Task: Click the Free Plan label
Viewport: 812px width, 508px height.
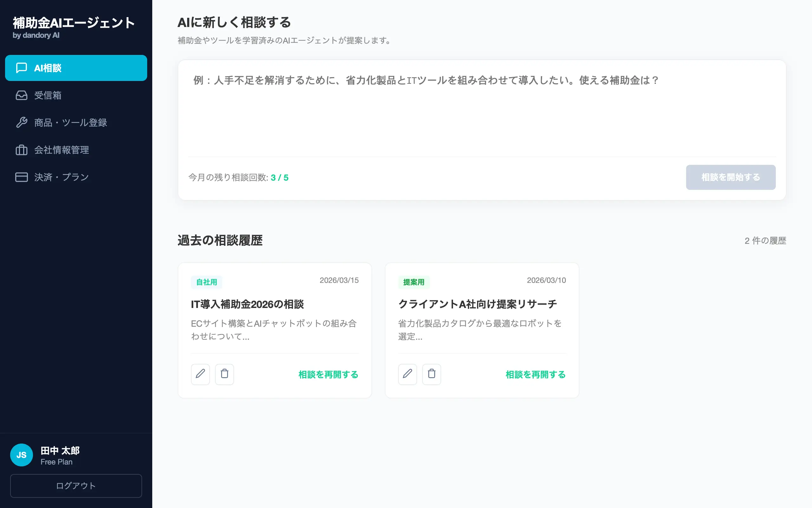Action: click(x=56, y=462)
